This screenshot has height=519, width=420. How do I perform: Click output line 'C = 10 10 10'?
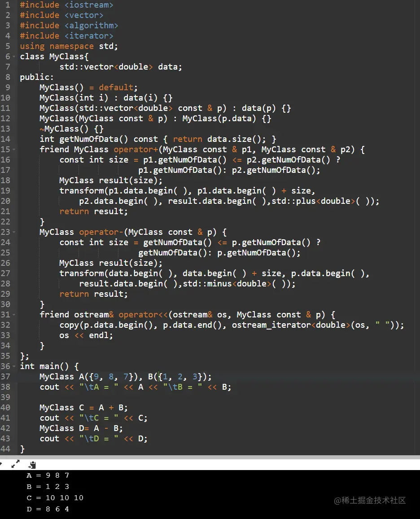click(55, 498)
